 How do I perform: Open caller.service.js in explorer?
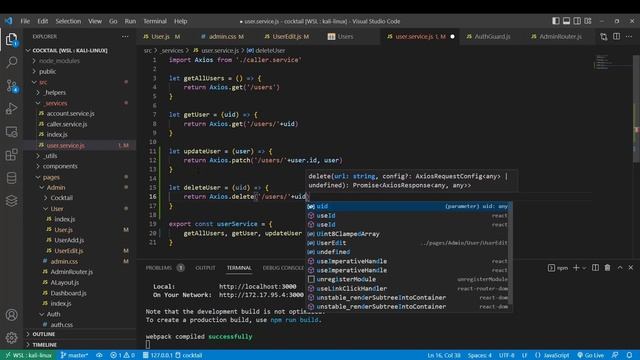tap(80, 124)
